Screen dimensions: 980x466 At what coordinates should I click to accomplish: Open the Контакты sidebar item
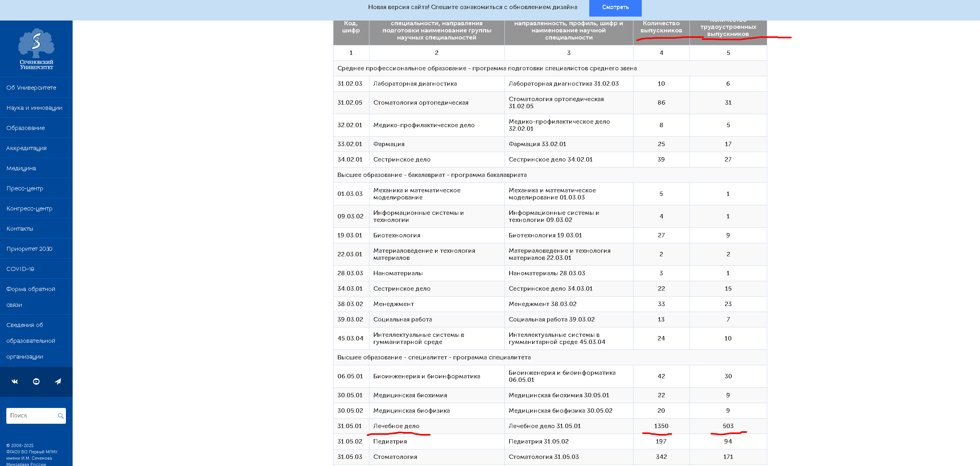[20, 229]
